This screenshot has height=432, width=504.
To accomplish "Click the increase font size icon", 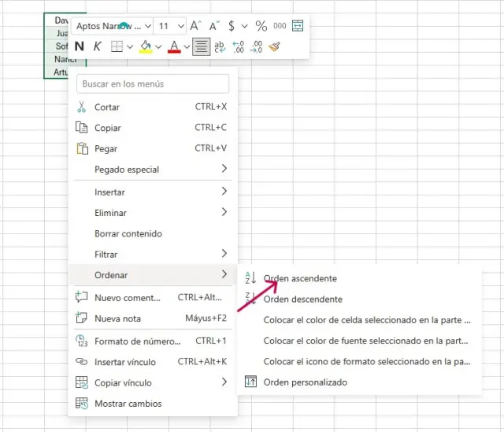I will pyautogui.click(x=196, y=26).
